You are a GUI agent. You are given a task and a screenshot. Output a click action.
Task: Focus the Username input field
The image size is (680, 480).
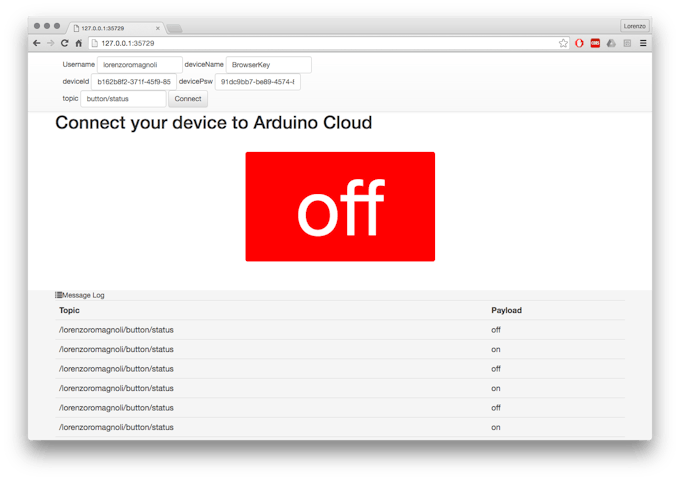pos(139,65)
